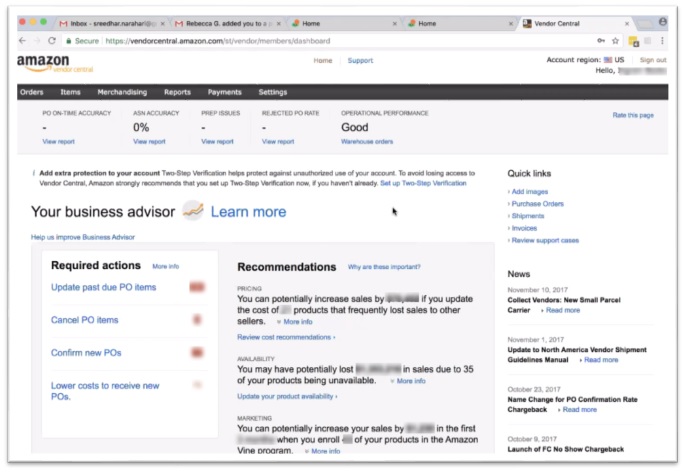
Task: Open Update your product availability link
Action: 287,396
